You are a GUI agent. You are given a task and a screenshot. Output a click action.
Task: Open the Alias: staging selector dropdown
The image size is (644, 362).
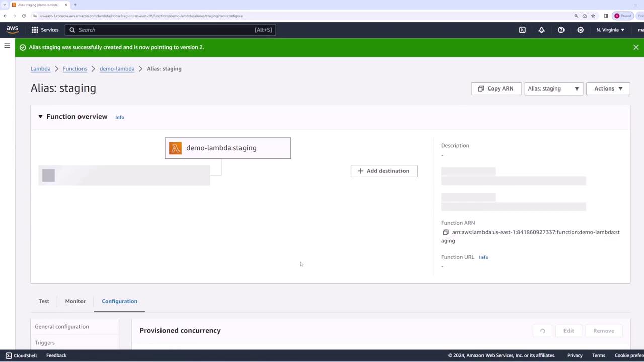(x=553, y=88)
